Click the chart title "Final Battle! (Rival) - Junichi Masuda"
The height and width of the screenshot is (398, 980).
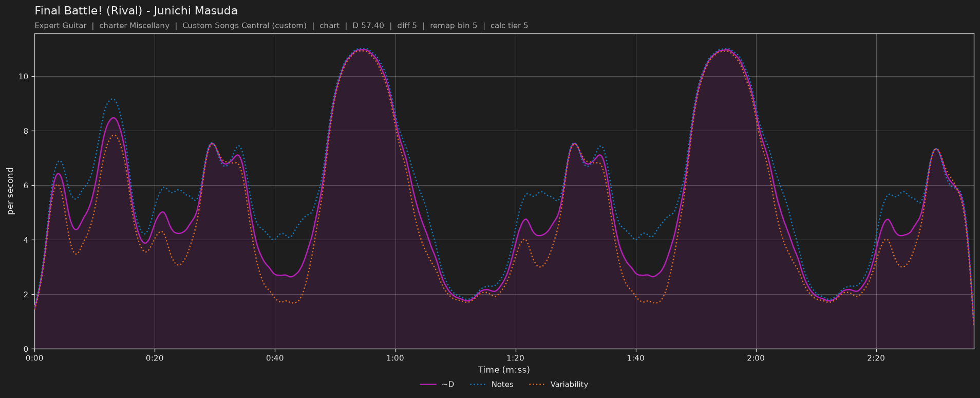136,11
